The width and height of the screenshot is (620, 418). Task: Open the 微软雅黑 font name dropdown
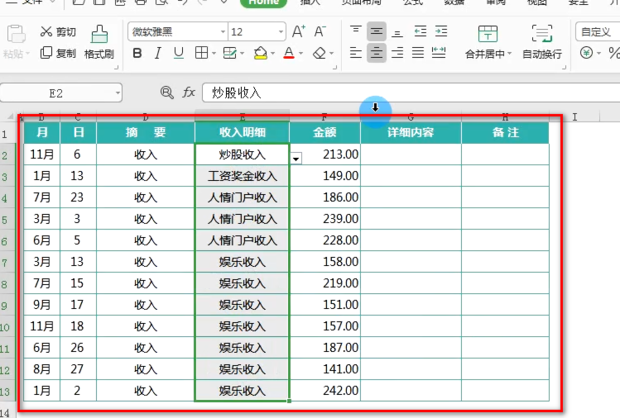(x=223, y=32)
